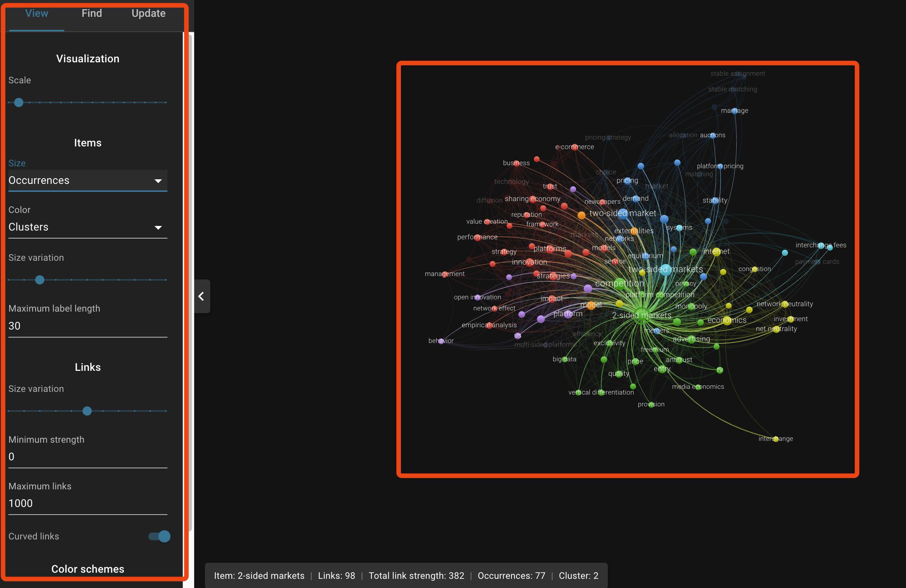Click 'Total link strength: 382' in status bar
The height and width of the screenshot is (588, 906).
click(416, 576)
